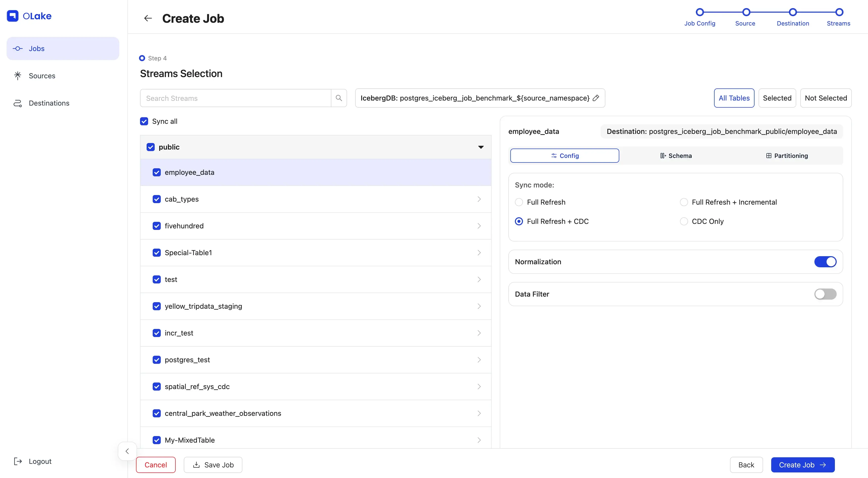Turn off the Normalization switch
Image resolution: width=868 pixels, height=478 pixels.
(825, 262)
